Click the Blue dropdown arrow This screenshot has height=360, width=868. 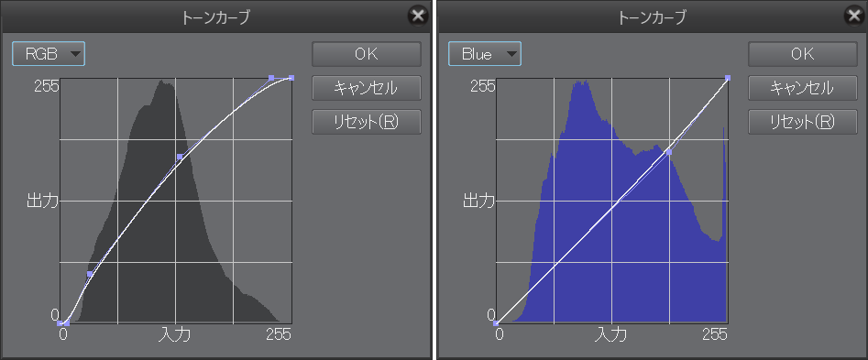point(511,54)
